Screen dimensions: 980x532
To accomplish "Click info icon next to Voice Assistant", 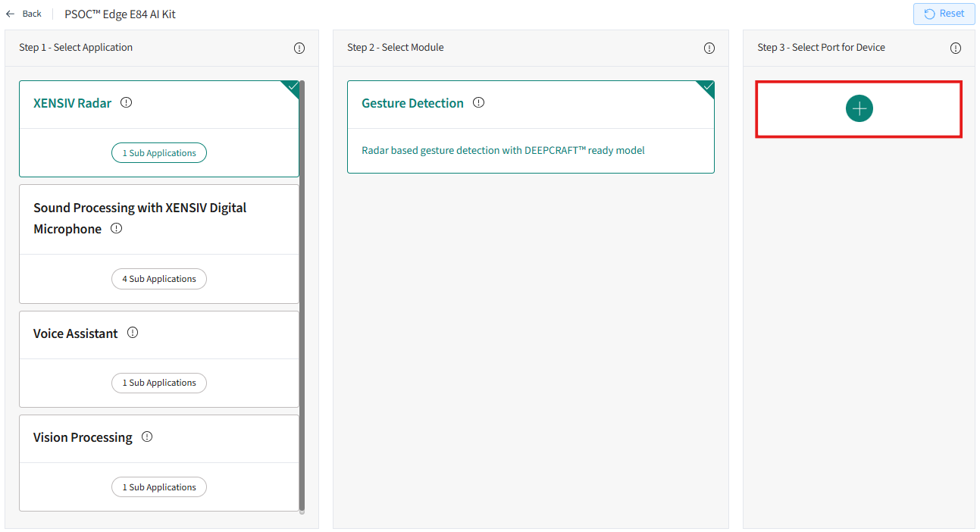I will click(x=133, y=333).
